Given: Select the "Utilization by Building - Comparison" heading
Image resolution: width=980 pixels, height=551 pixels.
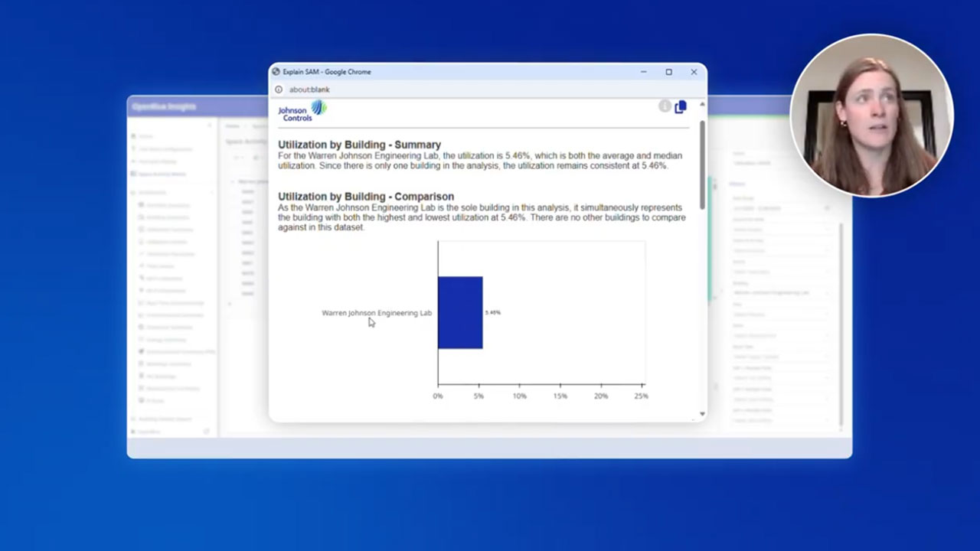Looking at the screenshot, I should (x=366, y=197).
